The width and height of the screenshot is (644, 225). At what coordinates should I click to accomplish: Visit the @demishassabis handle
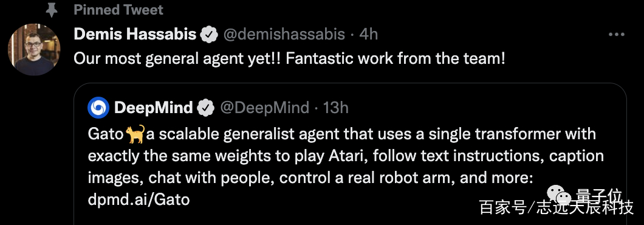tap(284, 35)
